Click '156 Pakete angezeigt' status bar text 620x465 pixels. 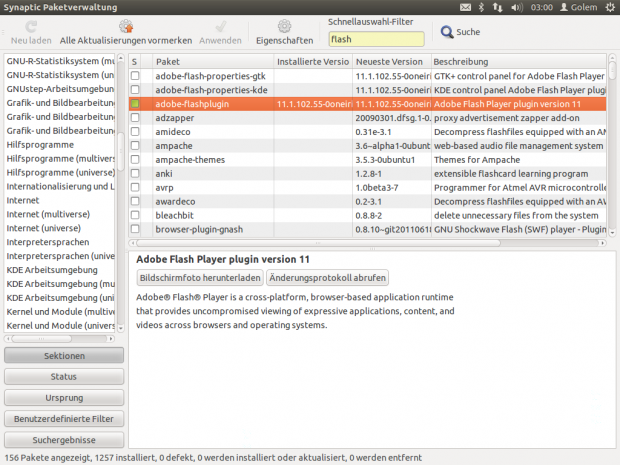click(48, 458)
